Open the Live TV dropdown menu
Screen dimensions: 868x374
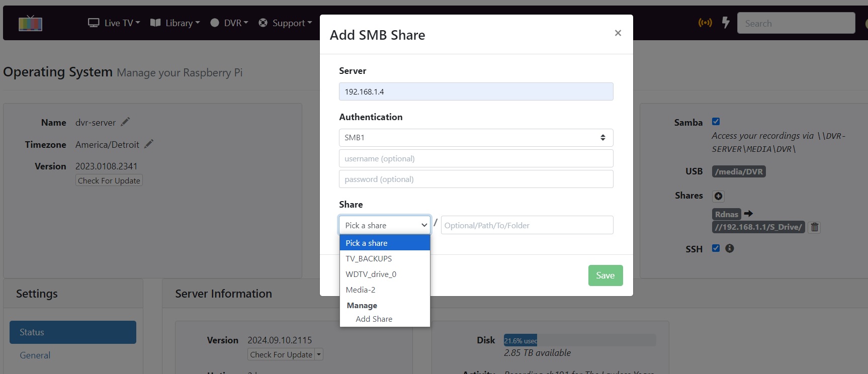(114, 23)
